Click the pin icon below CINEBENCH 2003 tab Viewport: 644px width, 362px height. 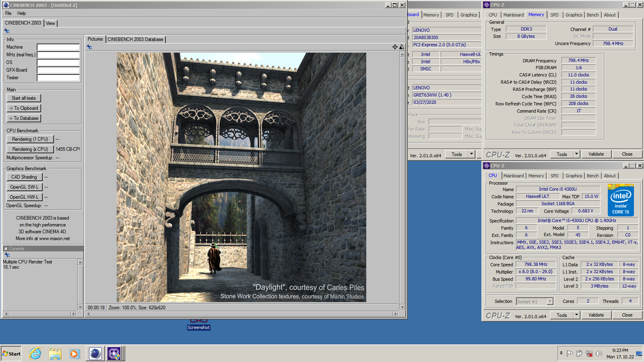coord(7,31)
